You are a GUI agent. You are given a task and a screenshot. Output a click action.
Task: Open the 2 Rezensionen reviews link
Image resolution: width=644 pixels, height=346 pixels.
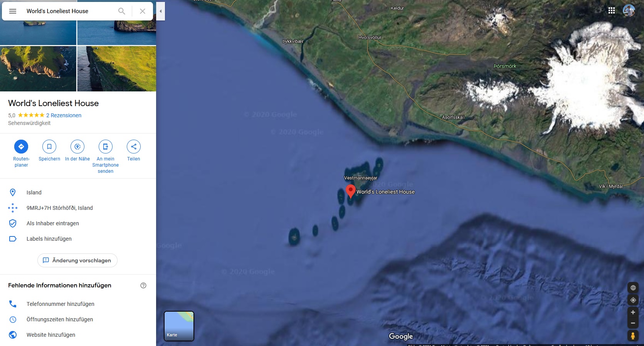tap(64, 115)
